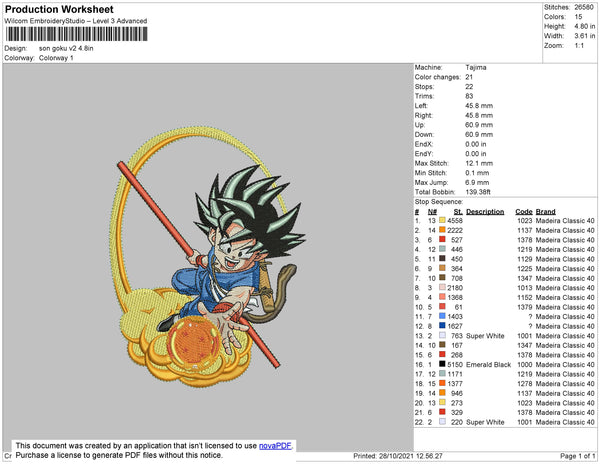
Task: Select the orange-red swatch in stop row 18
Action: (442, 383)
